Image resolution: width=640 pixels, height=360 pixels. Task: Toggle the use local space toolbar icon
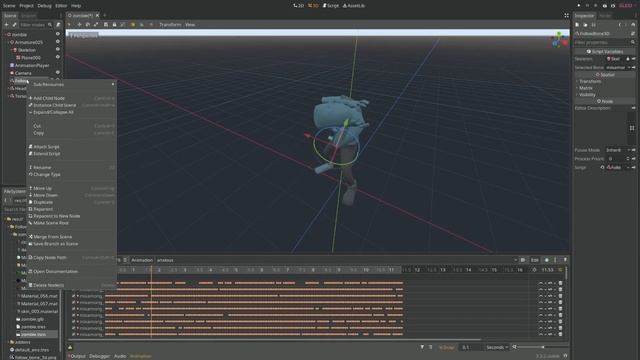pos(133,24)
